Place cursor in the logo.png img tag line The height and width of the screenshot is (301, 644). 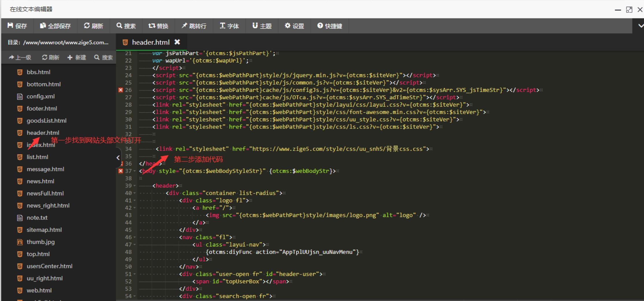pyautogui.click(x=316, y=215)
